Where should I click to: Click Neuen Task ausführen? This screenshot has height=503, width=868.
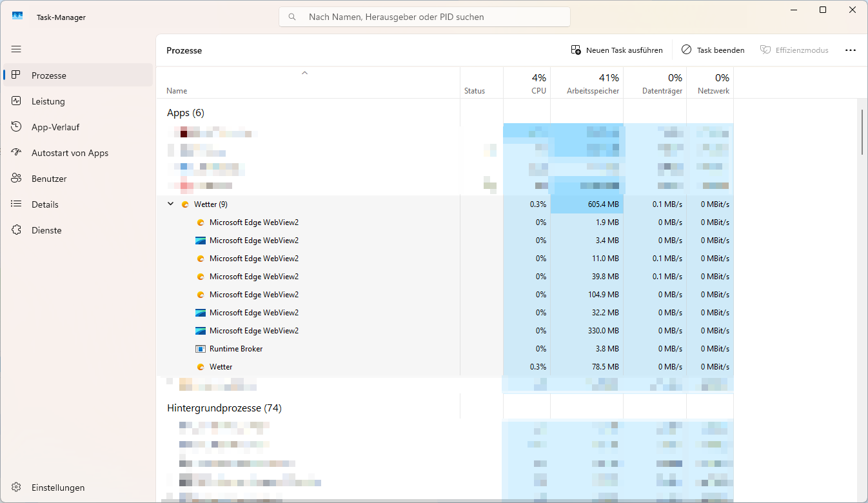[617, 50]
